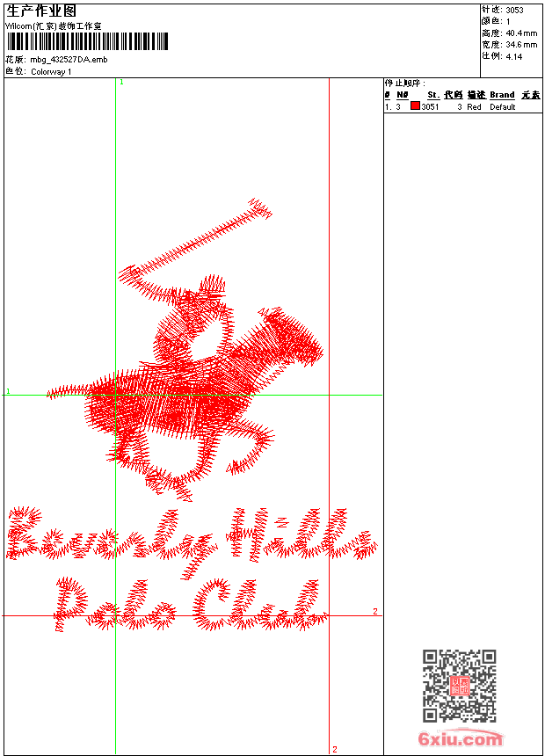Click the Wilcom studio name line

click(x=54, y=26)
